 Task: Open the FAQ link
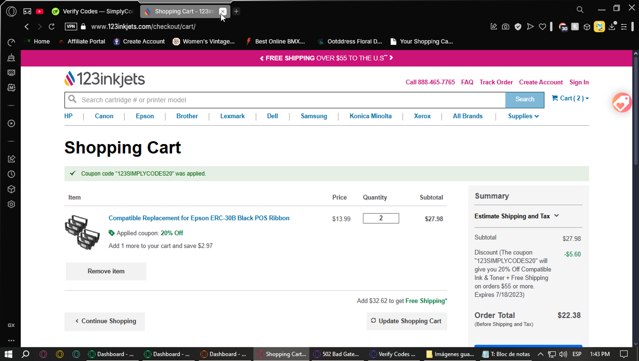point(467,82)
